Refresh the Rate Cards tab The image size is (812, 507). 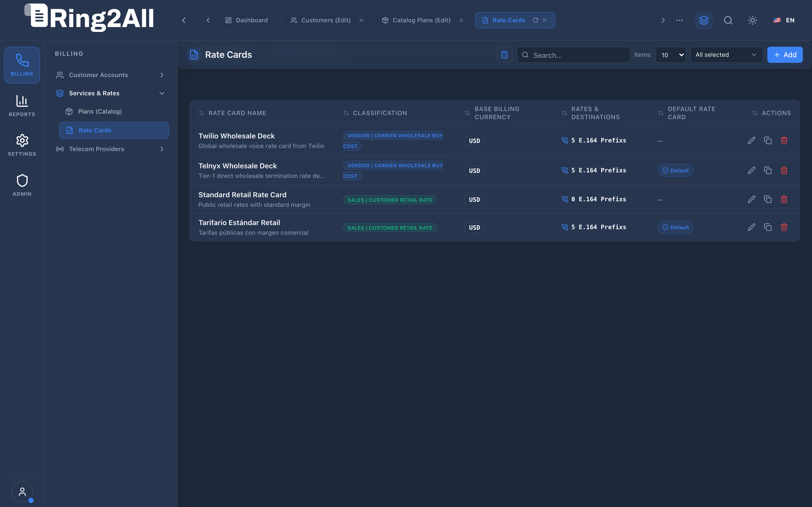[535, 20]
